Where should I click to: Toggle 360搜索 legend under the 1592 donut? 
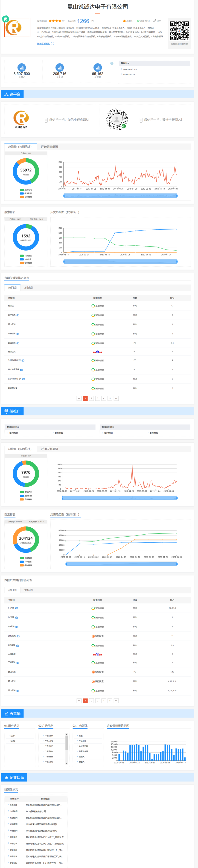pyautogui.click(x=26, y=260)
